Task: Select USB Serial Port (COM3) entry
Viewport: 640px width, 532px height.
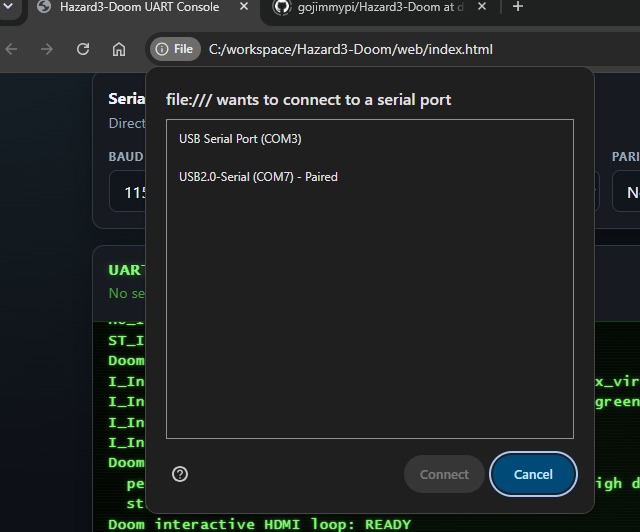Action: pyautogui.click(x=370, y=139)
